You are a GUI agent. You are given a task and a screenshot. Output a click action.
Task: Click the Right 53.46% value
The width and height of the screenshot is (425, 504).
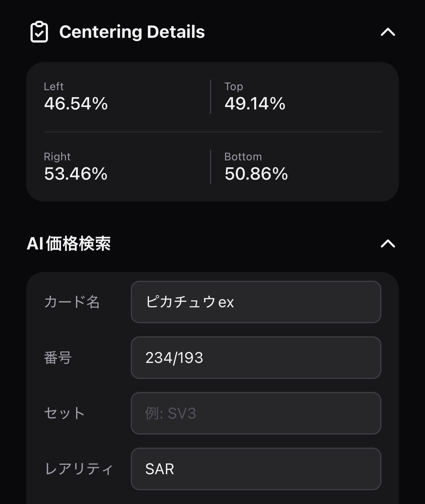click(76, 174)
